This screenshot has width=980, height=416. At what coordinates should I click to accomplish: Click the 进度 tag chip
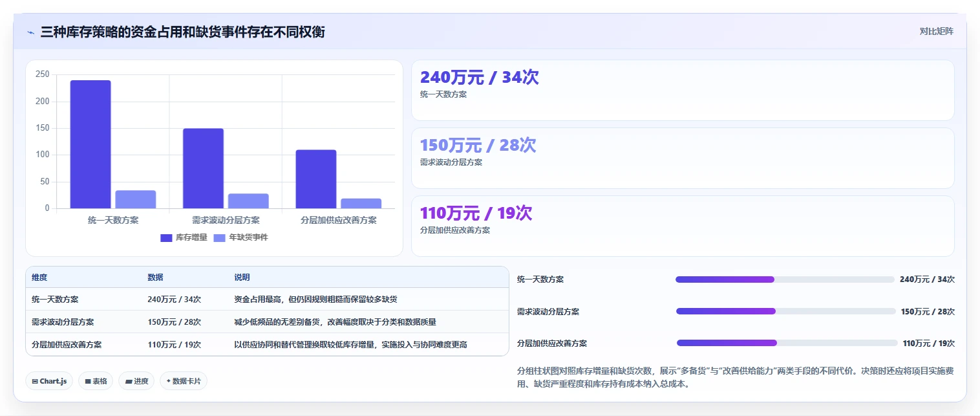coord(136,381)
